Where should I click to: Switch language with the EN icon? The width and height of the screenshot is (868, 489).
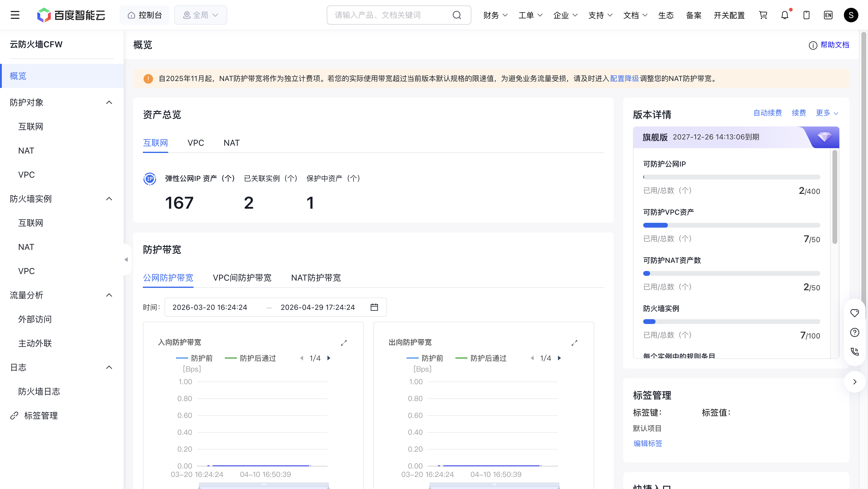click(x=828, y=15)
